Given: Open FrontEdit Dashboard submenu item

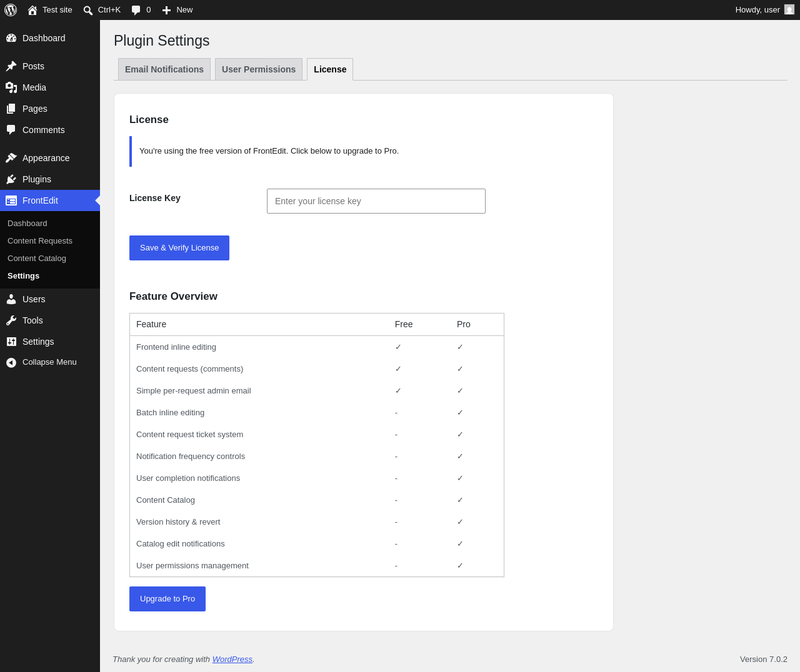Looking at the screenshot, I should point(27,224).
